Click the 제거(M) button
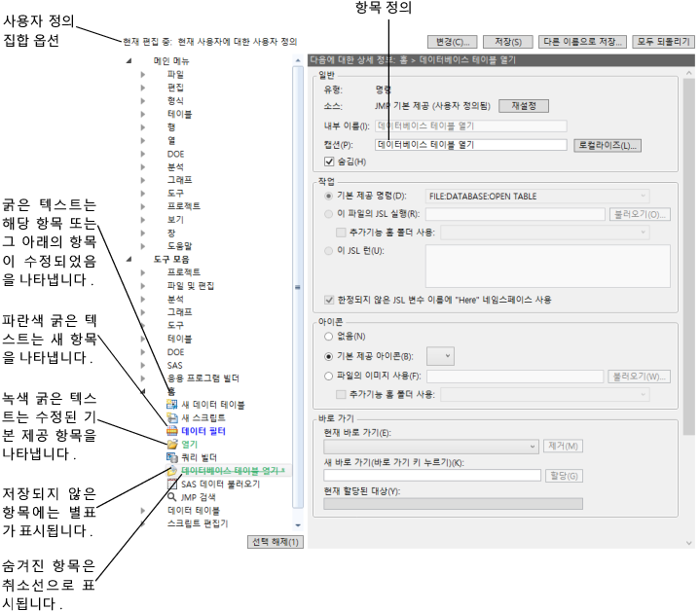 pos(563,446)
